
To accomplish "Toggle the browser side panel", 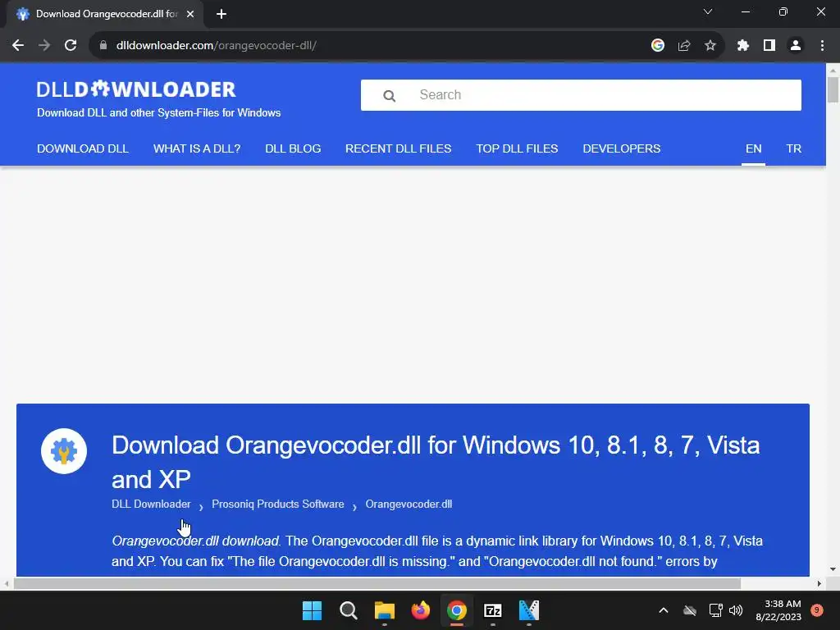I will pos(769,46).
